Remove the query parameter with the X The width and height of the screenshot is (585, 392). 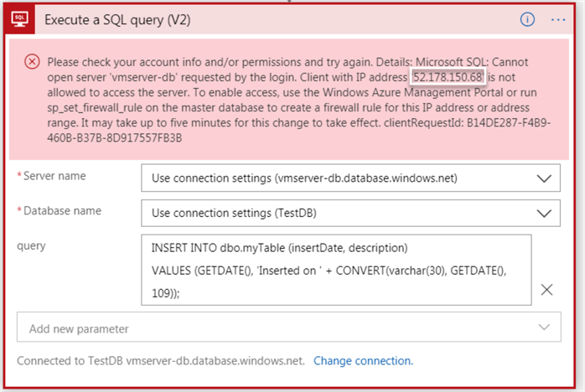point(546,290)
